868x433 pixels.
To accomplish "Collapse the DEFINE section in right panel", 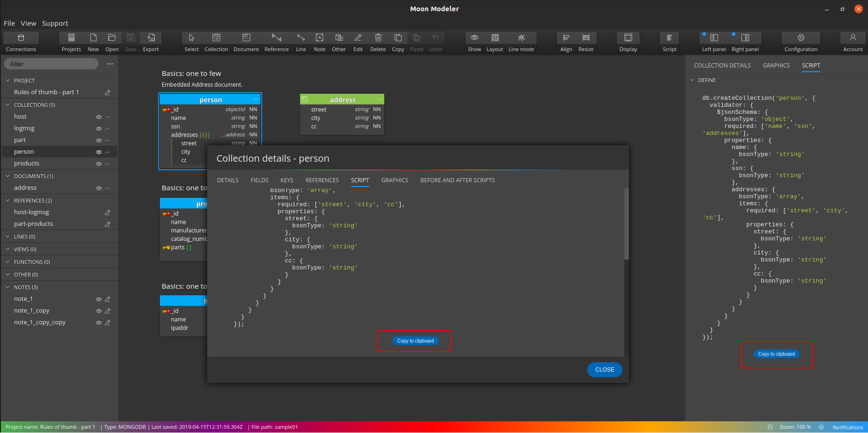I will (692, 80).
